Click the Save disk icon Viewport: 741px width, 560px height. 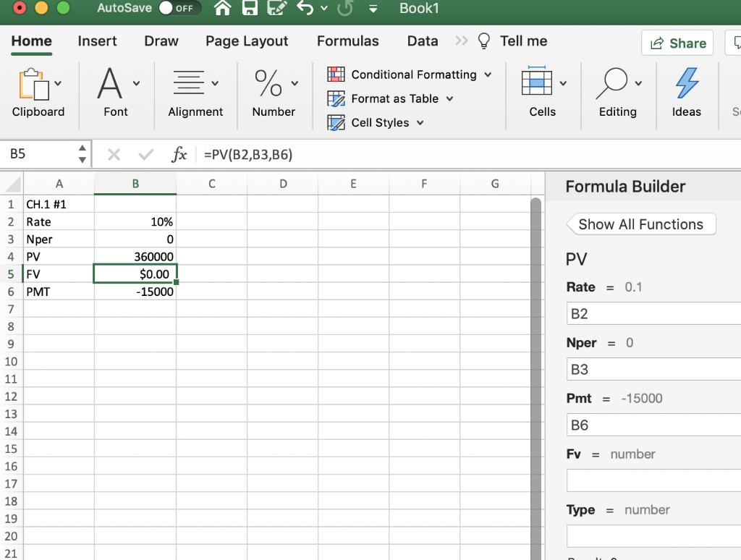click(250, 8)
